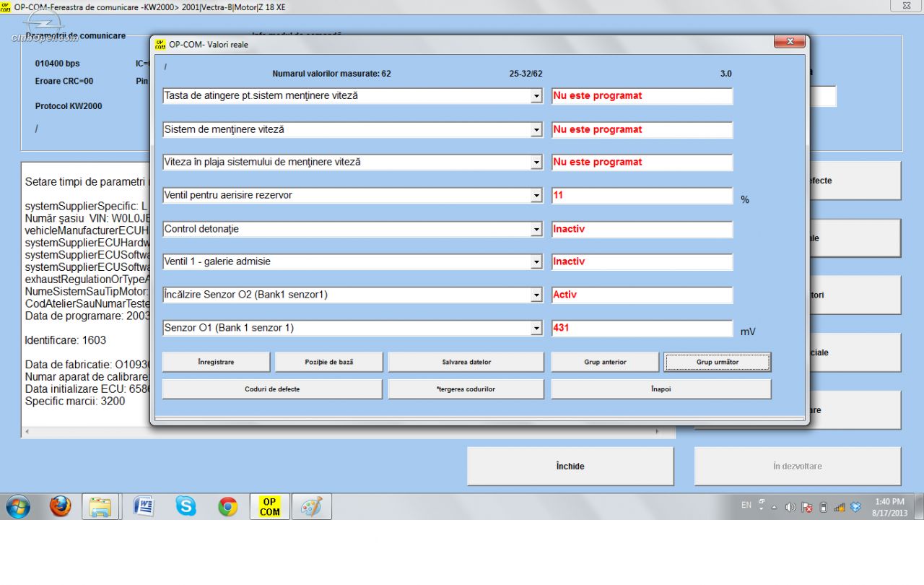This screenshot has height=585, width=924.
Task: Click the Înregistrare button
Action: click(x=216, y=362)
